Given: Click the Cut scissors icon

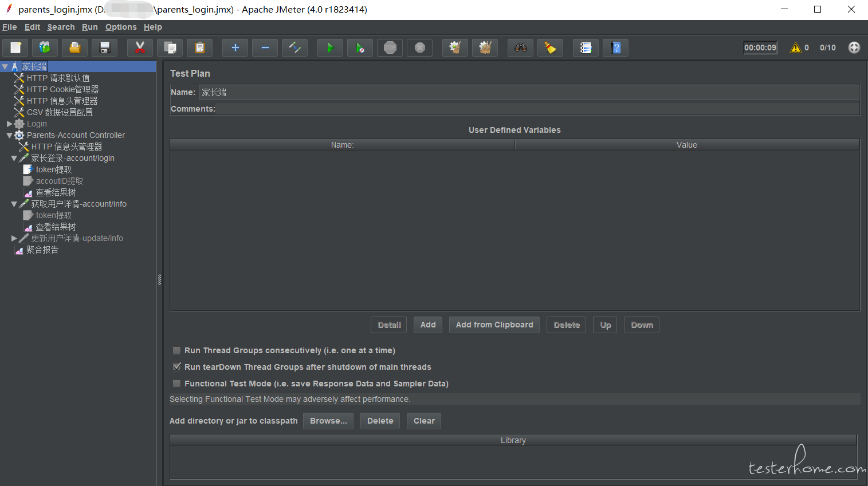Looking at the screenshot, I should 140,48.
